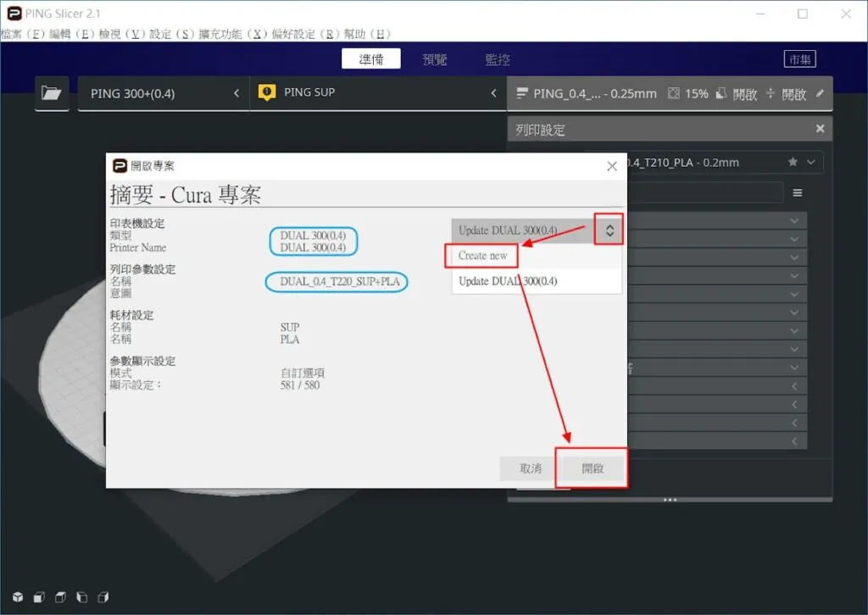Image resolution: width=868 pixels, height=615 pixels.
Task: Switch to the front view cube icon
Action: point(39,596)
